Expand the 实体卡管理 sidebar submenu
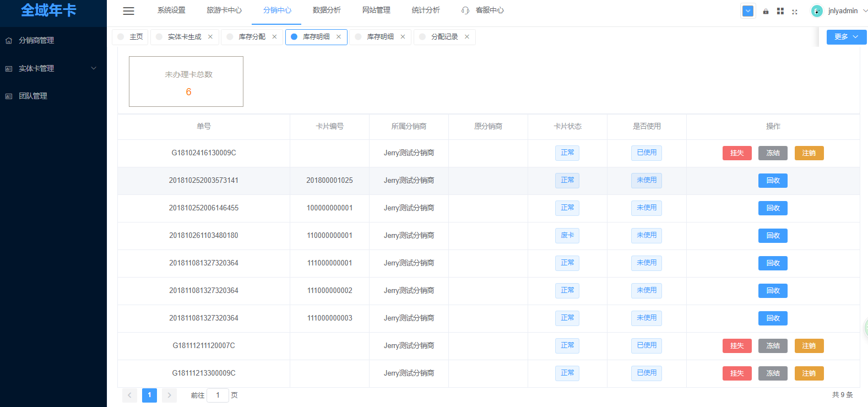This screenshot has height=407, width=868. (94, 68)
